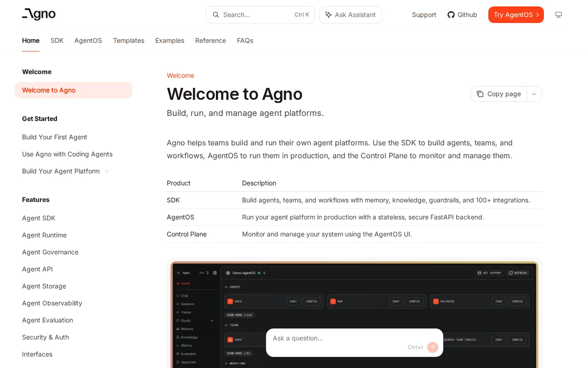Open the Agent API sidebar link
588x368 pixels.
point(37,269)
